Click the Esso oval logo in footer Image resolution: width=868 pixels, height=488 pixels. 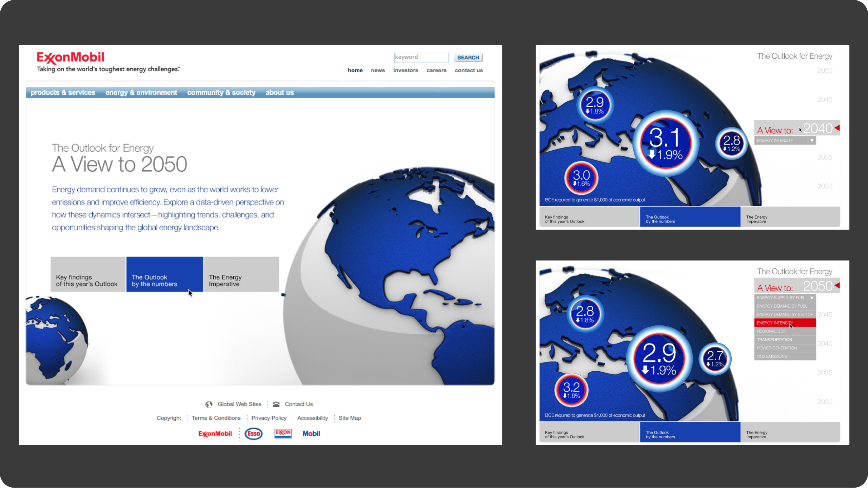pos(254,434)
